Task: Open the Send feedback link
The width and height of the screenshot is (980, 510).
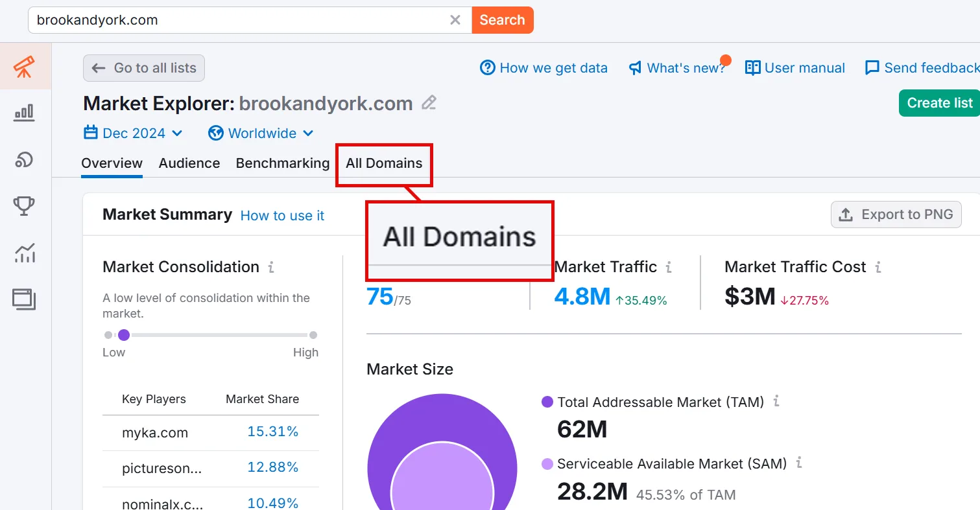Action: 922,68
